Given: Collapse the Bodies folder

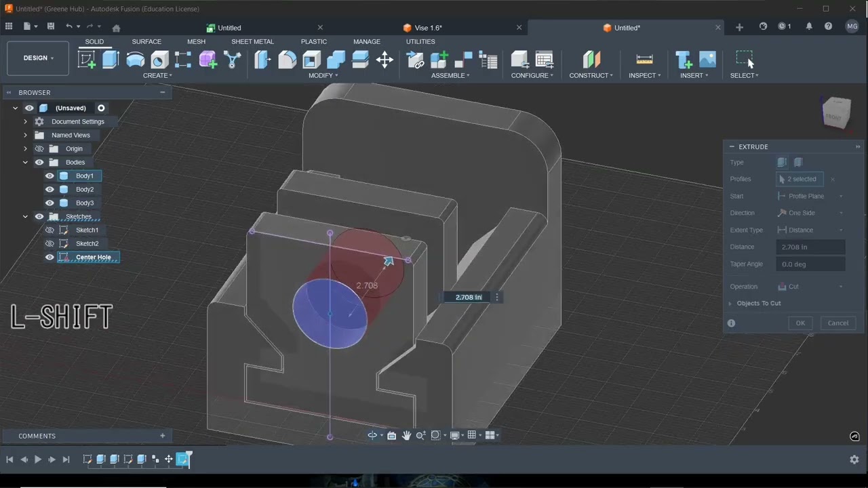Looking at the screenshot, I should pyautogui.click(x=25, y=162).
